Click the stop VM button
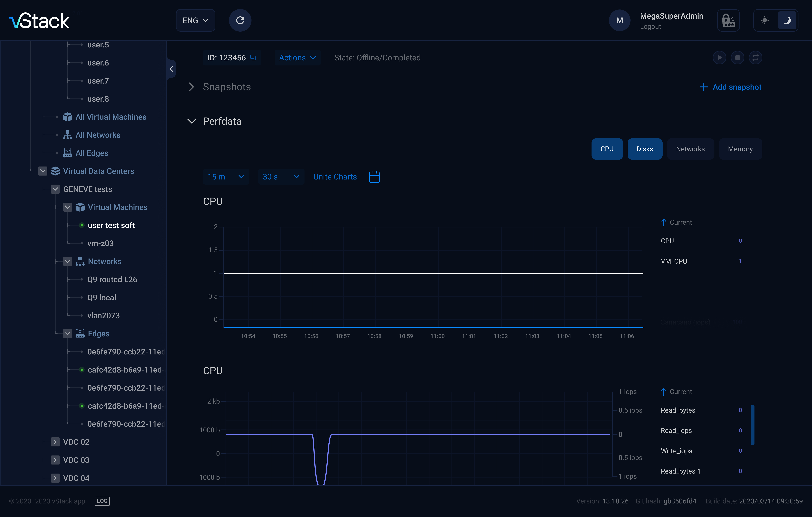Viewport: 812px width, 517px height. tap(737, 57)
